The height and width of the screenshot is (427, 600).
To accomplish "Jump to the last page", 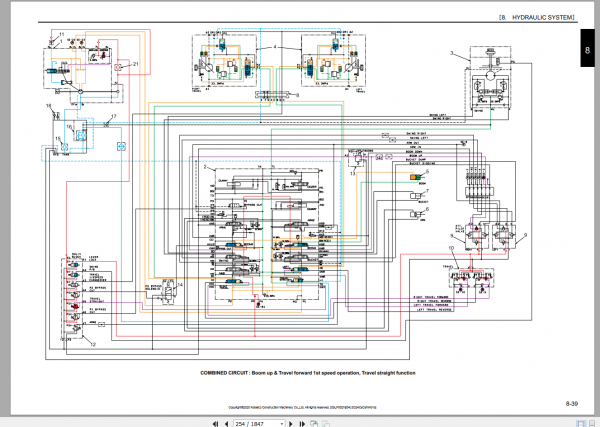I will [x=302, y=424].
